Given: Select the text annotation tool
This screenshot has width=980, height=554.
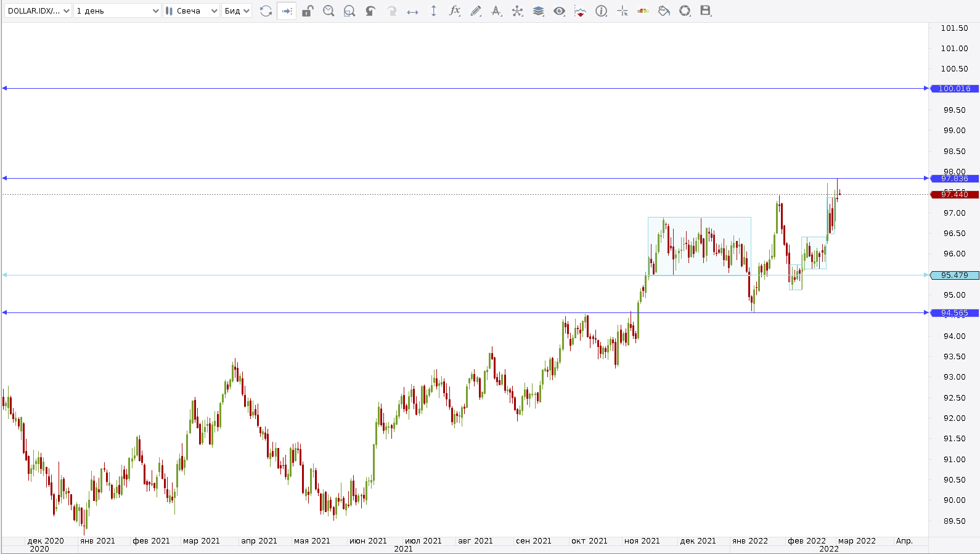Looking at the screenshot, I should [x=496, y=11].
